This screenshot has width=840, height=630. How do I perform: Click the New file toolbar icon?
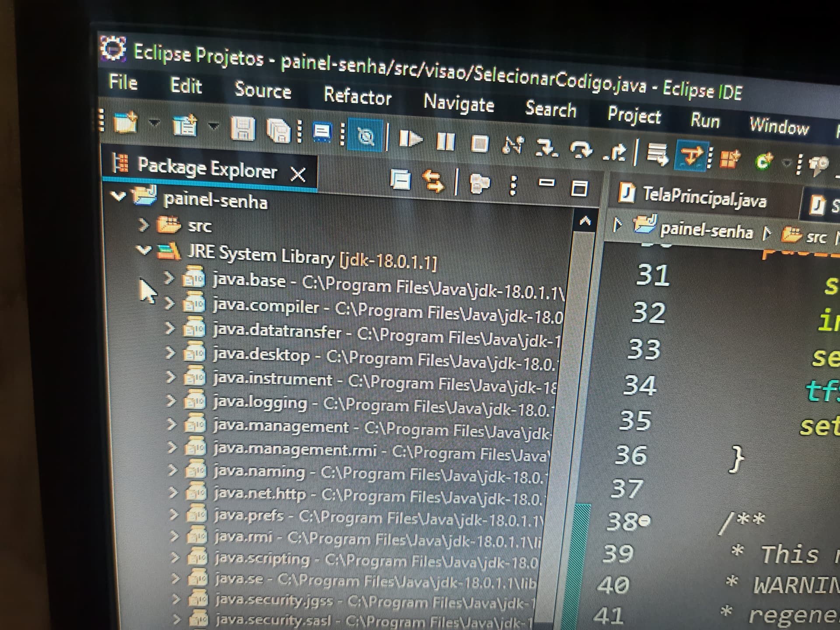126,122
